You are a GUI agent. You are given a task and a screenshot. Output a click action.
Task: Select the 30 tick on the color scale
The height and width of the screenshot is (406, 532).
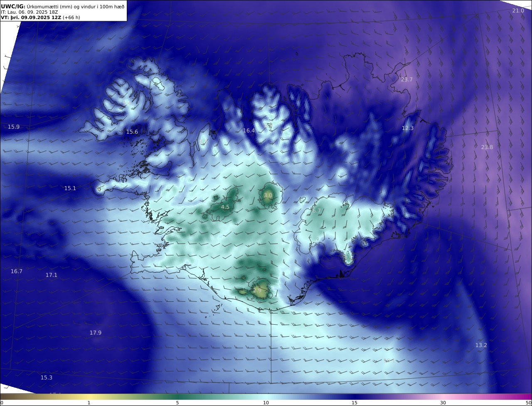pos(443,403)
